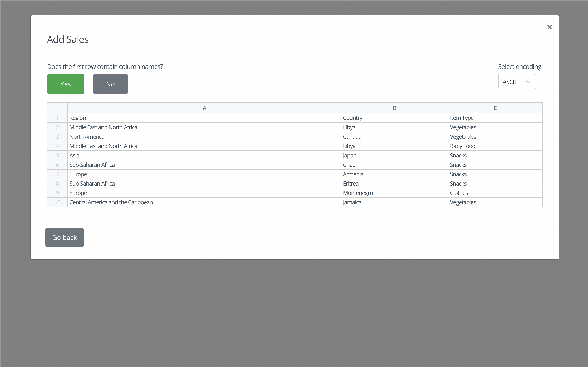Click row number 10 header
This screenshot has height=367, width=588.
[x=57, y=202]
